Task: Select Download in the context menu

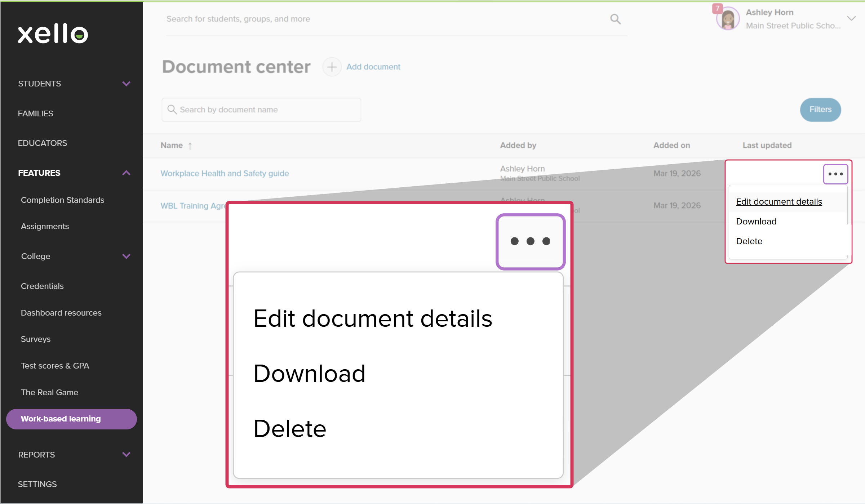Action: point(756,222)
